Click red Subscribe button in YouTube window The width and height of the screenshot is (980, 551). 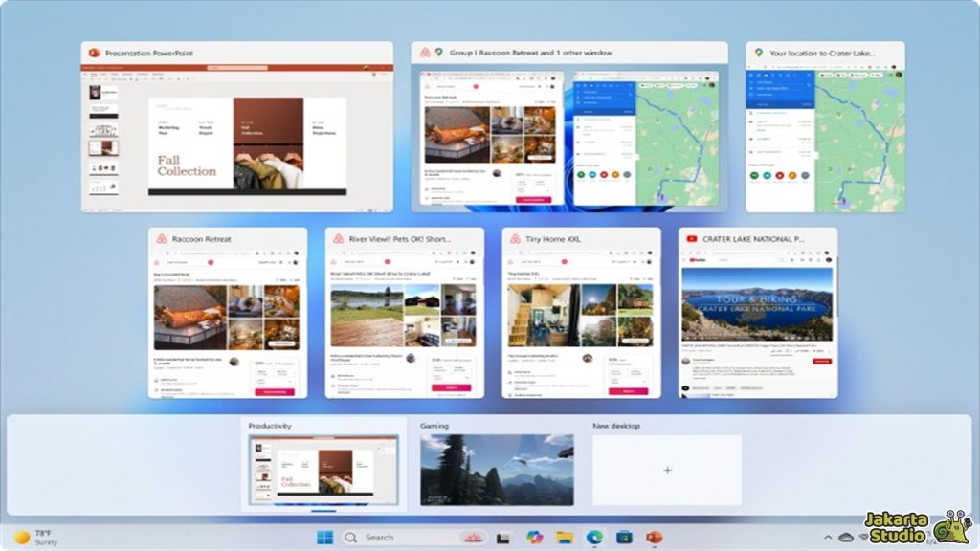(x=822, y=361)
